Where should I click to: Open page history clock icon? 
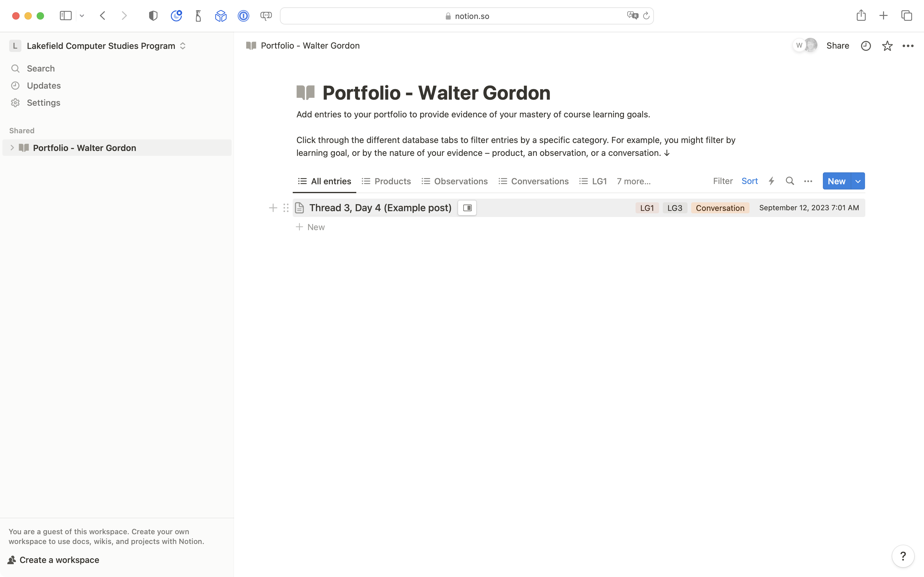(x=866, y=46)
